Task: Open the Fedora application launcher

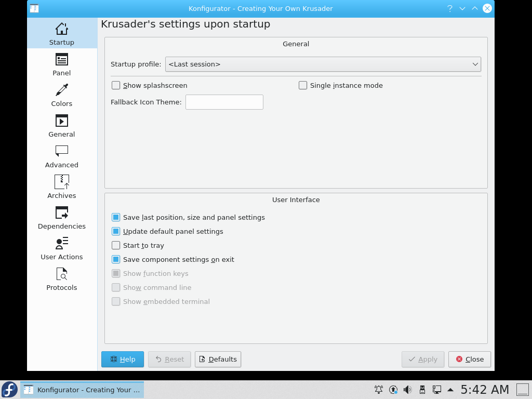Action: [9, 390]
